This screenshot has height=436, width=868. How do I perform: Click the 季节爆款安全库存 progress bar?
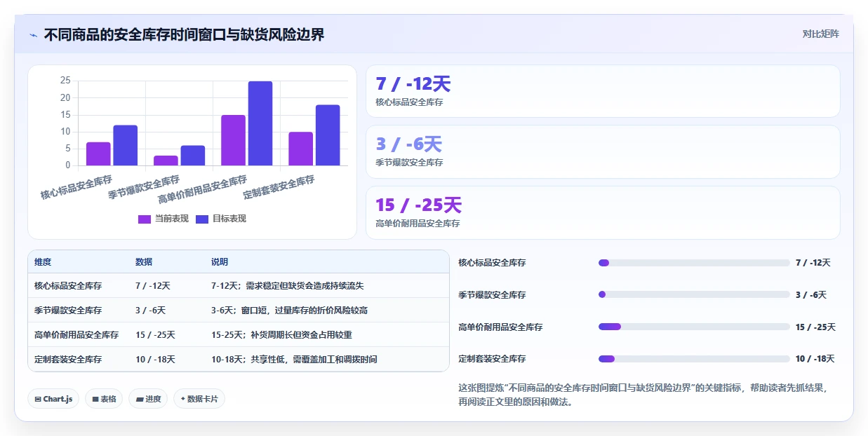click(x=694, y=294)
